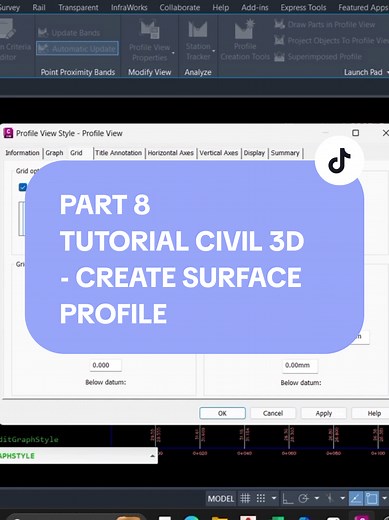Open the polar tracking dropdown arrow
Viewport: 389px width, 520px height.
[x=317, y=499]
